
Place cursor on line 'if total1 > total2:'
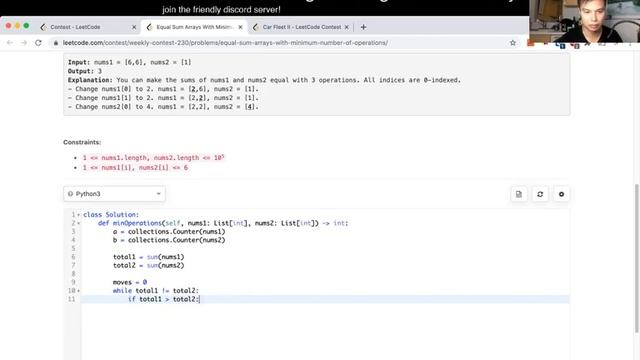click(x=164, y=299)
